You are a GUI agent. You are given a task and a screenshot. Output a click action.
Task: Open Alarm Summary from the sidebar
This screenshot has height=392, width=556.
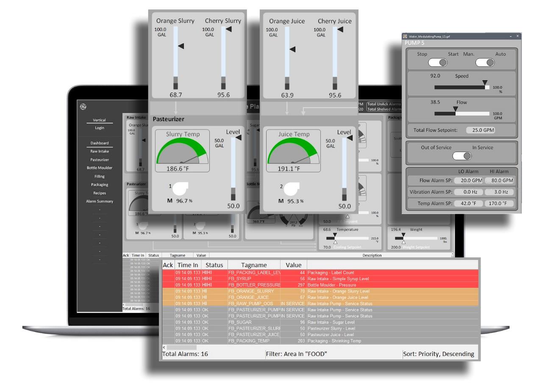click(x=100, y=202)
